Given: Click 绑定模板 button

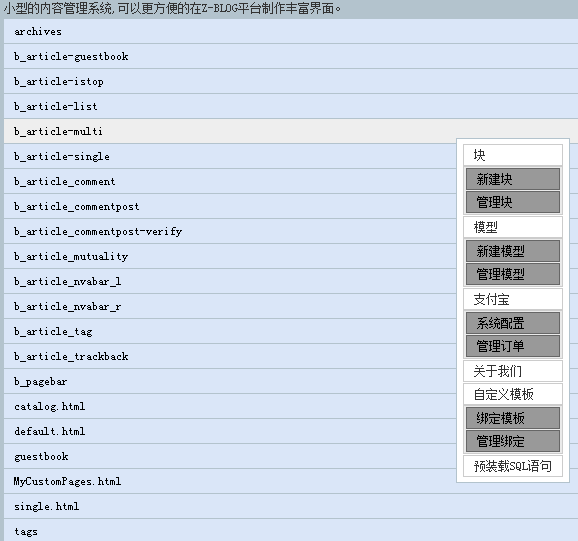Looking at the screenshot, I should coord(513,418).
